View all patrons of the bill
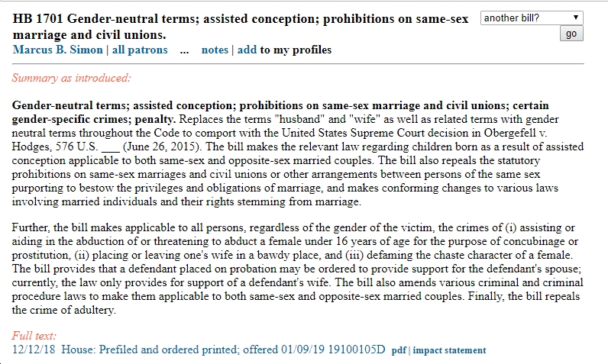Image resolution: width=608 pixels, height=364 pixels. (x=140, y=50)
